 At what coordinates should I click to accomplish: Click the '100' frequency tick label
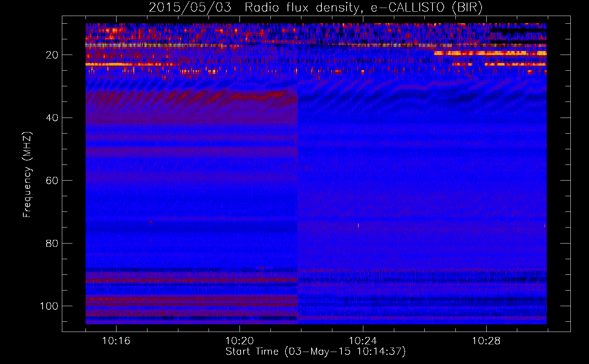(49, 306)
